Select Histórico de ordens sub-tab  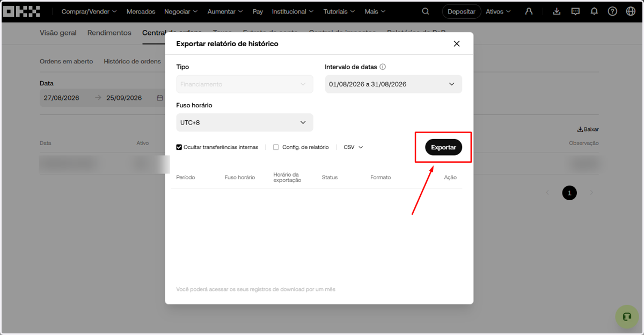click(133, 61)
